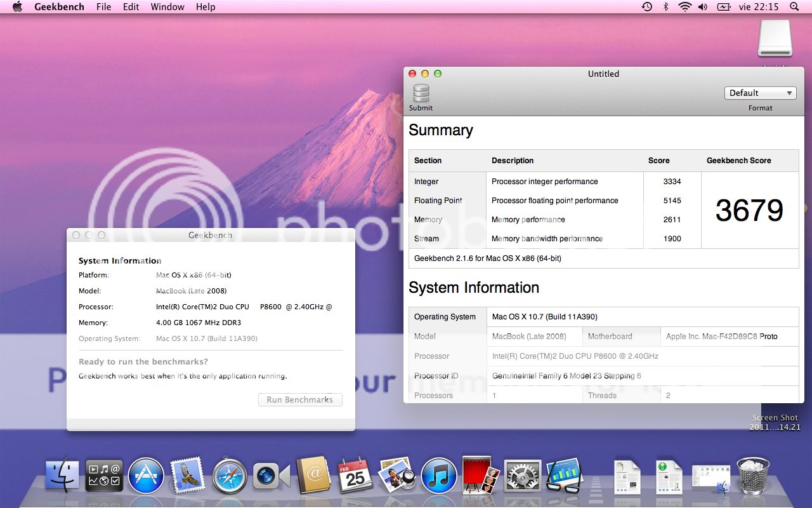
Task: Click the Bluetooth menu bar icon
Action: 665,7
